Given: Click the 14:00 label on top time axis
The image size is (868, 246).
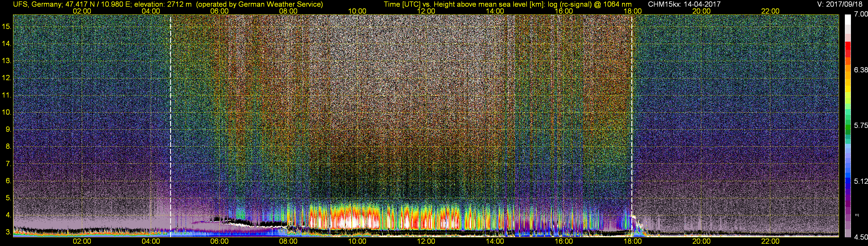Looking at the screenshot, I should 495,11.
